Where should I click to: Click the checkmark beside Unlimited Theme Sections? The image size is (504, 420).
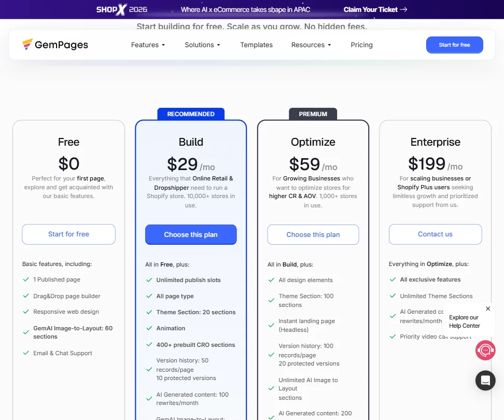(x=393, y=296)
